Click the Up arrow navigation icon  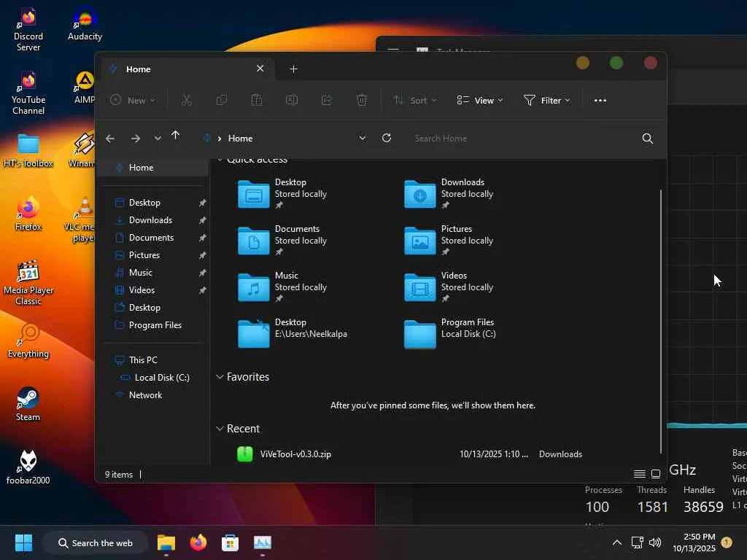pos(175,136)
